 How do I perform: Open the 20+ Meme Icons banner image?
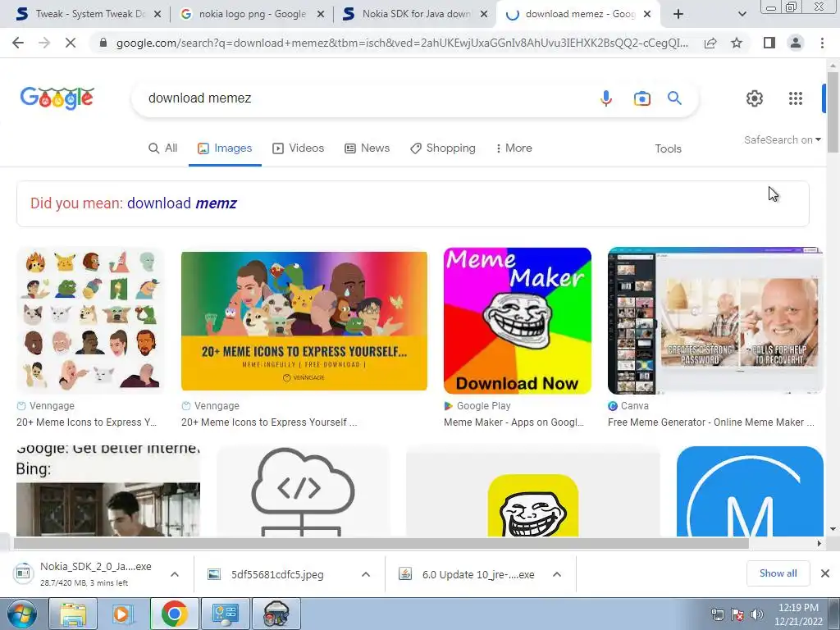click(x=304, y=321)
